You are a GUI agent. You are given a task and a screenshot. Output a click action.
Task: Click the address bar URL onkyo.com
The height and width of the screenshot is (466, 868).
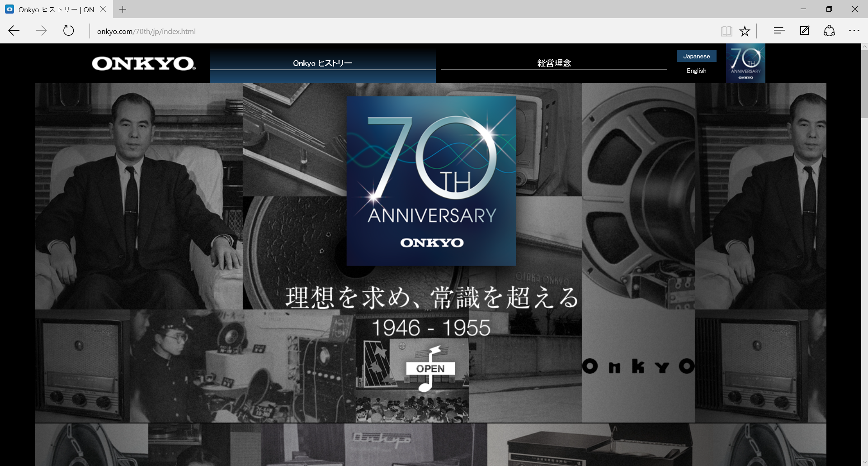[x=146, y=31]
